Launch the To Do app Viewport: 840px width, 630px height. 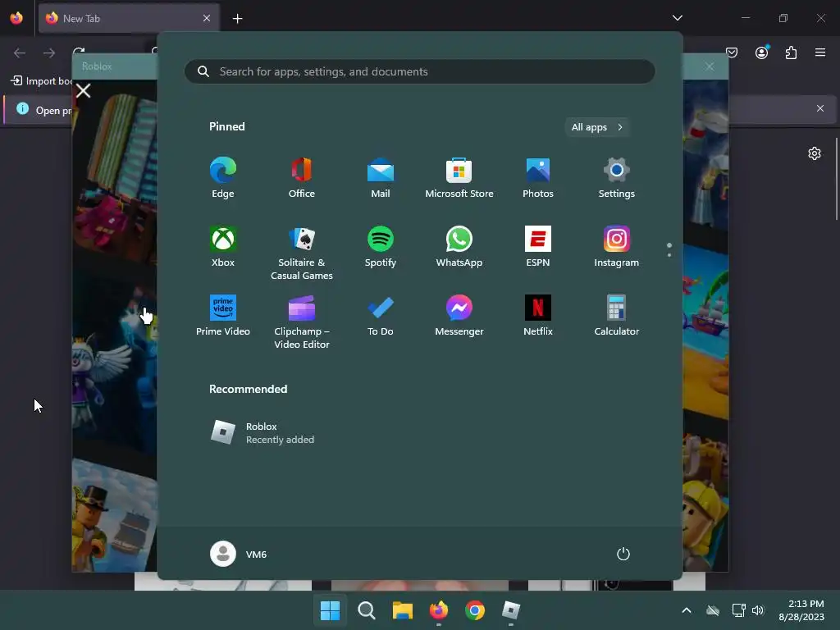[381, 316]
